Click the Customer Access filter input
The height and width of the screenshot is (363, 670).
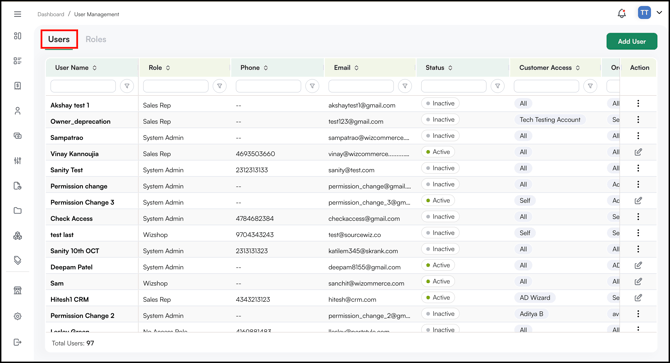547,86
